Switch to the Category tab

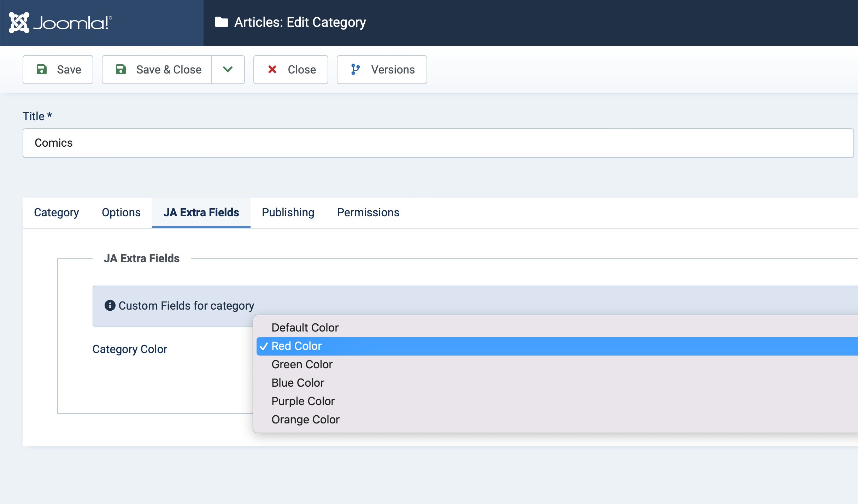pos(57,212)
